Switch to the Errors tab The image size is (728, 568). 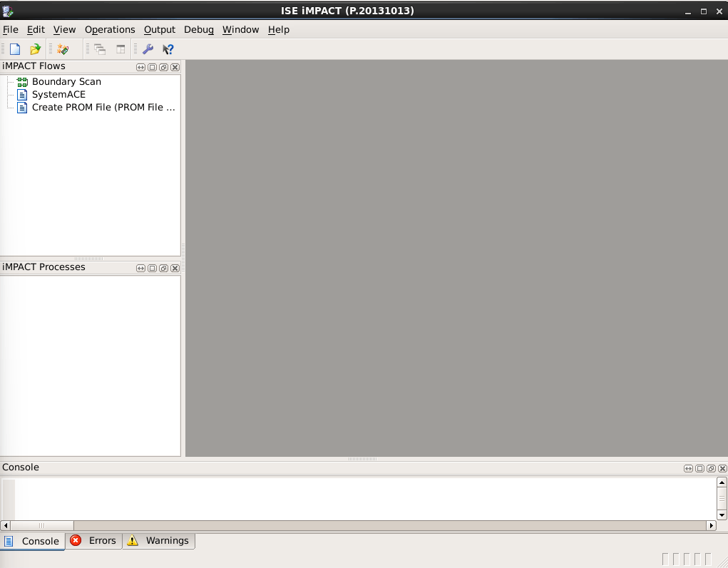(x=94, y=541)
